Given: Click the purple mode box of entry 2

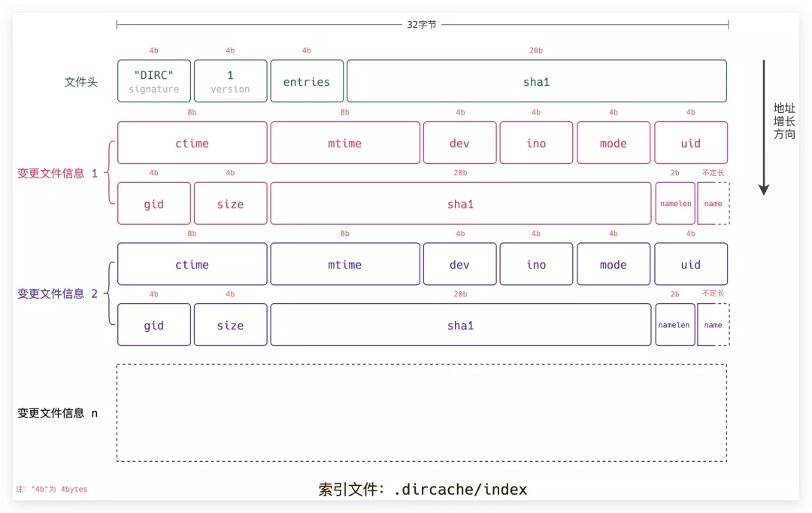Looking at the screenshot, I should click(614, 264).
